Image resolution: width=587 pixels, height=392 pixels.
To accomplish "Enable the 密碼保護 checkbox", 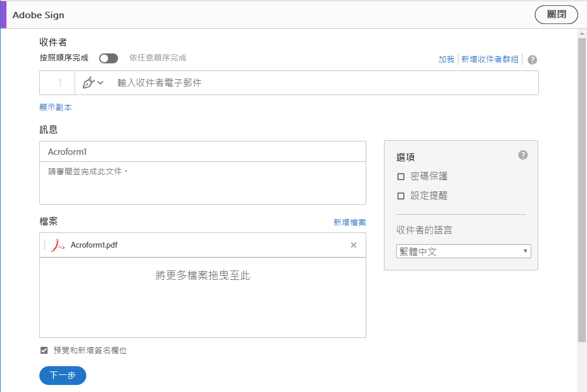I will (x=401, y=177).
